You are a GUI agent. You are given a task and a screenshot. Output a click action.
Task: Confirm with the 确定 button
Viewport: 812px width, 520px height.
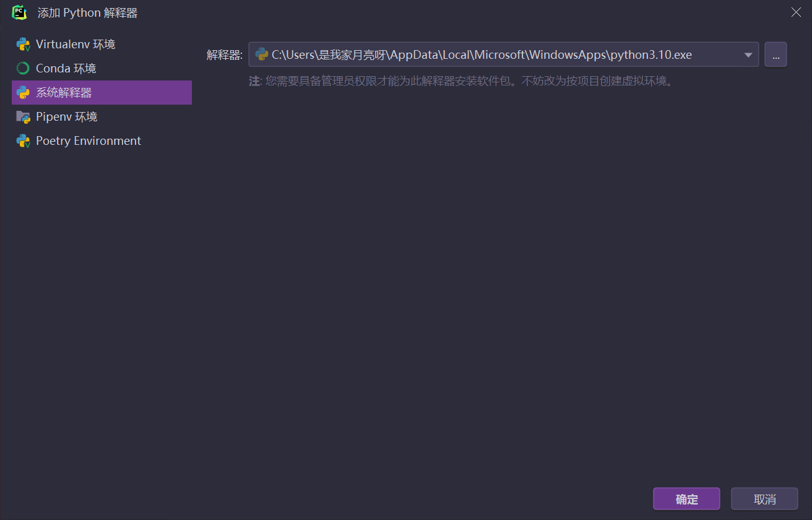pos(686,499)
